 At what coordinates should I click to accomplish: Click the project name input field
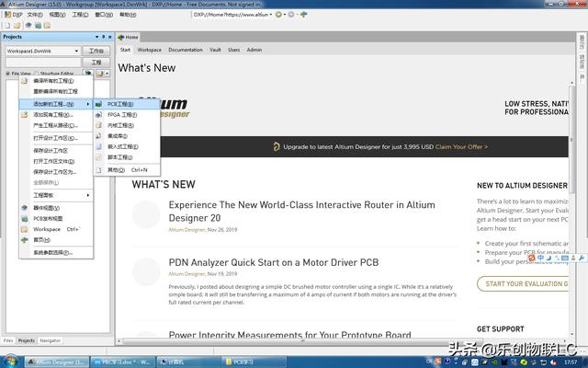[x=43, y=63]
